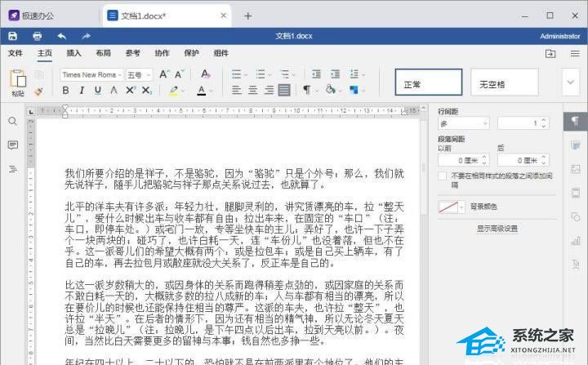Open the comments panel in left sidebar
This screenshot has height=365, width=588.
coord(13,145)
